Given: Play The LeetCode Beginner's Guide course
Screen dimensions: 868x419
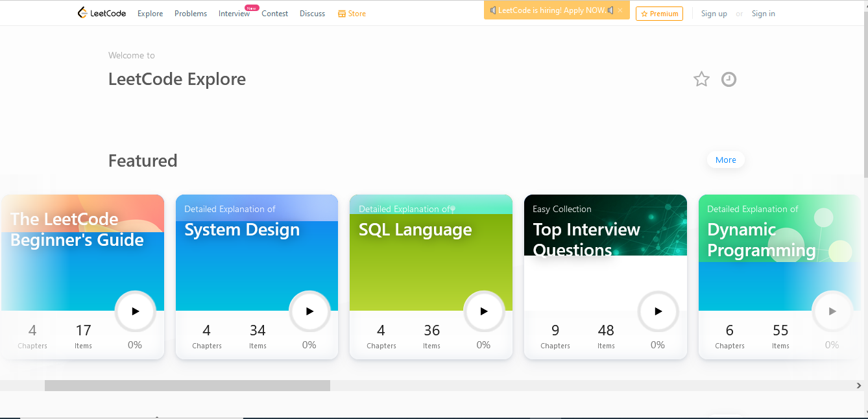Looking at the screenshot, I should click(136, 311).
